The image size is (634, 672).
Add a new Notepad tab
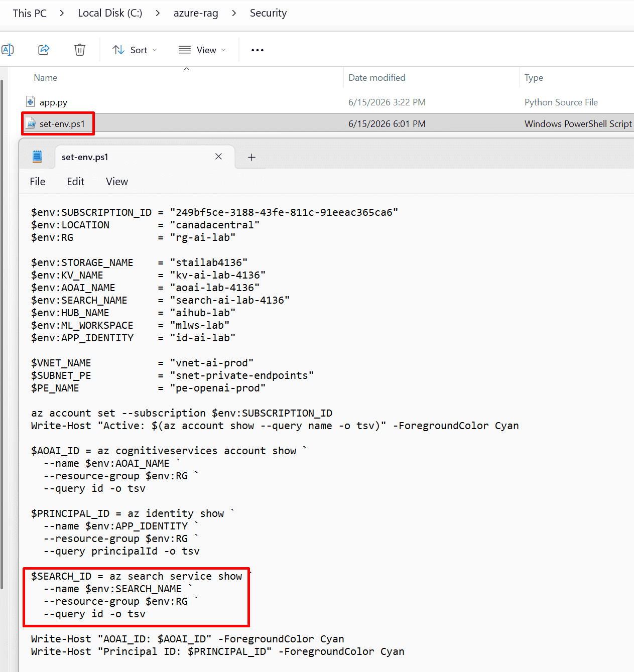pyautogui.click(x=252, y=157)
